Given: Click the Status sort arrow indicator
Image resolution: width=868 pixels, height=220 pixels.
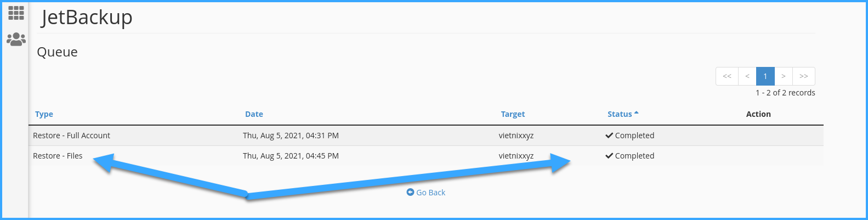Looking at the screenshot, I should click(x=637, y=113).
